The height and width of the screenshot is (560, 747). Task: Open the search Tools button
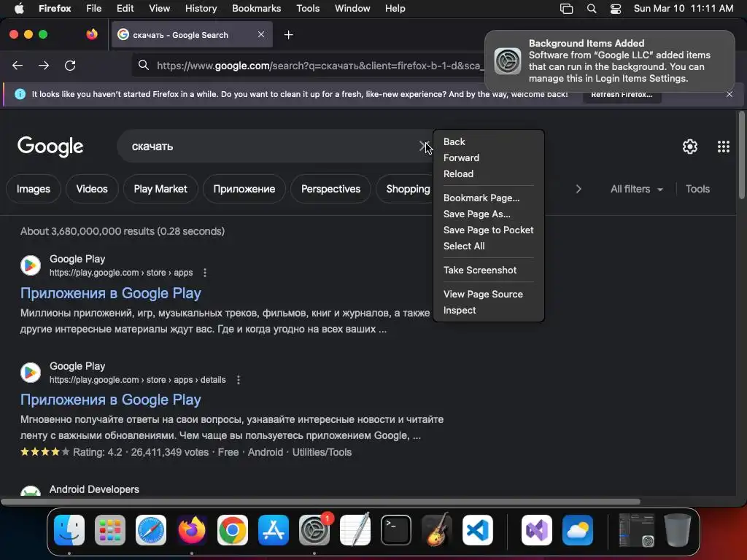697,189
